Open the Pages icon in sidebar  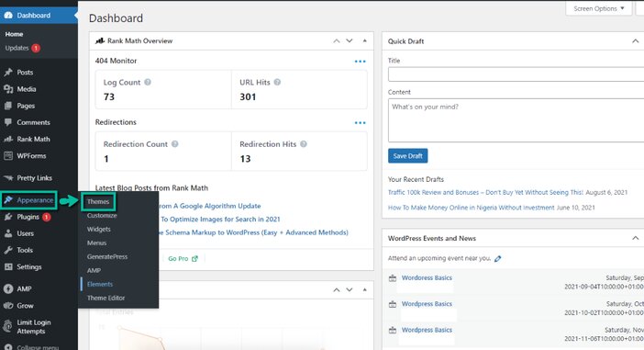8,106
